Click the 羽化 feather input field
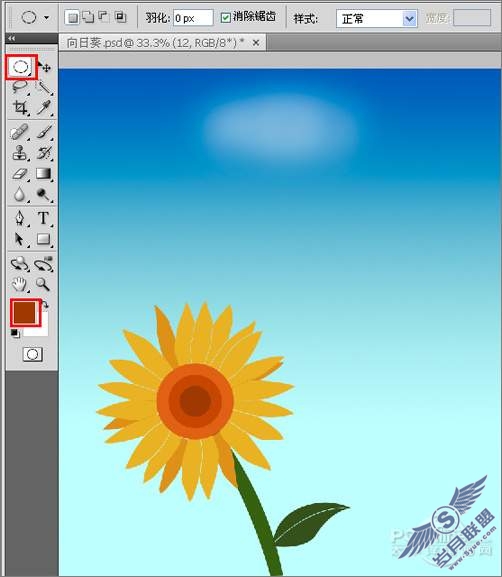This screenshot has width=502, height=577. tap(193, 18)
